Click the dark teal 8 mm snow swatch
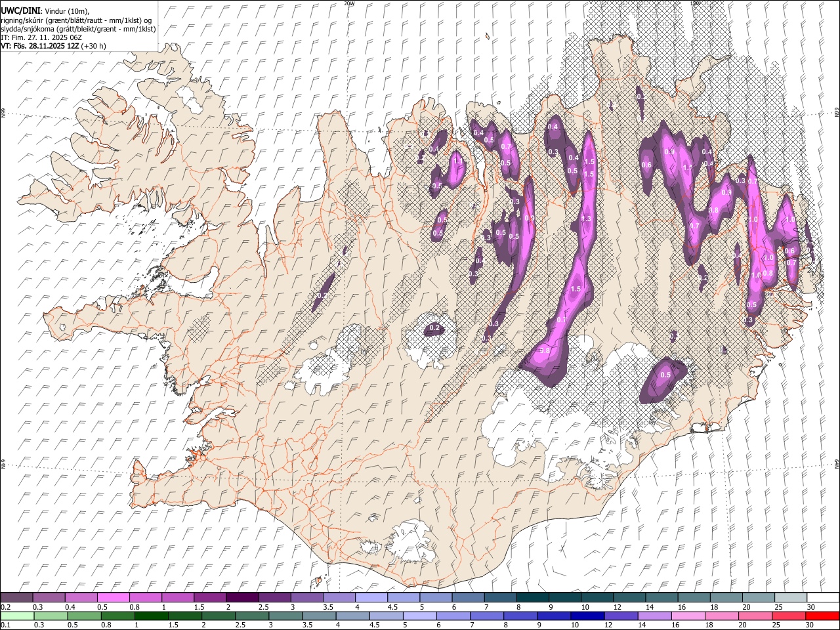Screen dimensions: 840x630 (x=532, y=597)
